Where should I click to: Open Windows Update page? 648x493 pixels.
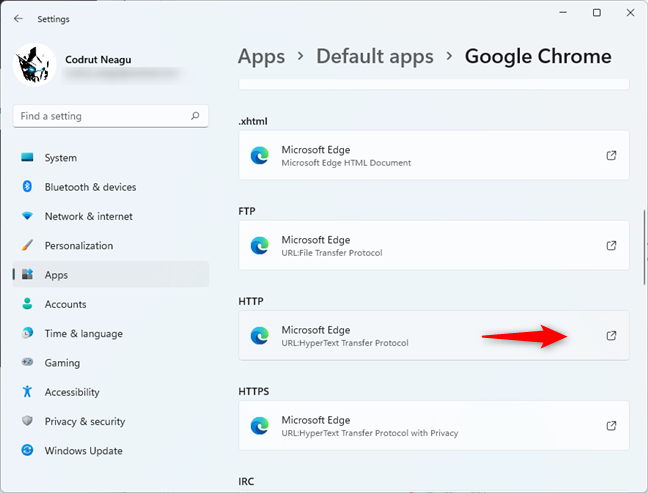(110, 451)
